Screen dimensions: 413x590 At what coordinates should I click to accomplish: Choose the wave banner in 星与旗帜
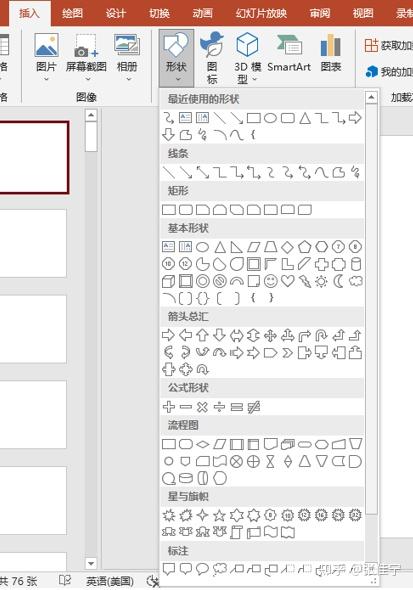[270, 532]
